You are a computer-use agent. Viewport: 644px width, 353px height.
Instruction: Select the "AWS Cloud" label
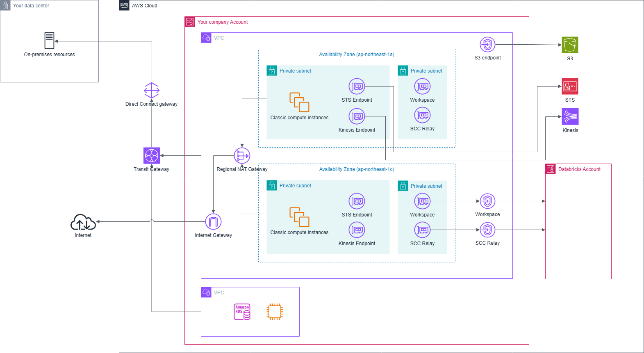145,6
